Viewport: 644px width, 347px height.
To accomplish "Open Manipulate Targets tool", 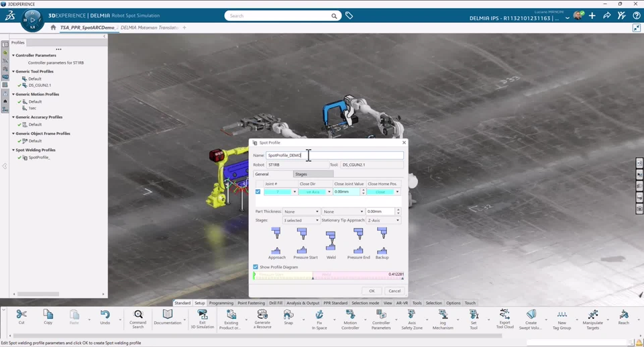I will click(x=592, y=315).
